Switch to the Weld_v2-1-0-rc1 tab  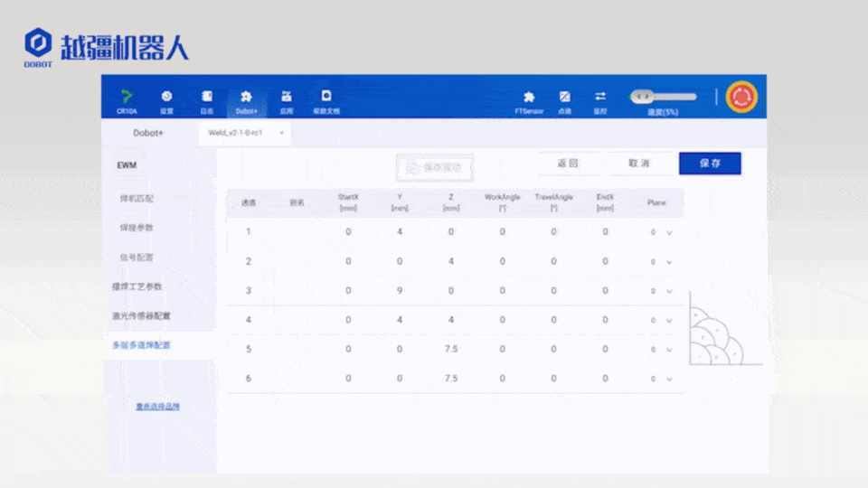pos(236,132)
